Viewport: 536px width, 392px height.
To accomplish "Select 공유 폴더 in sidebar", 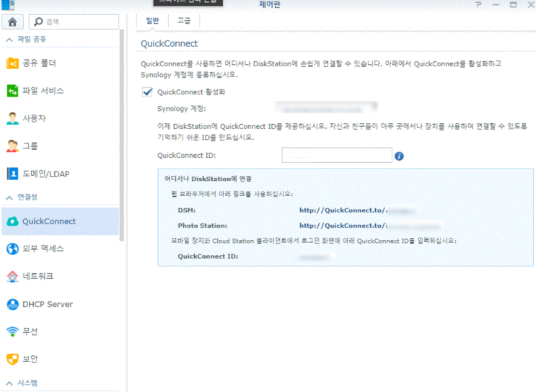I will (60, 63).
